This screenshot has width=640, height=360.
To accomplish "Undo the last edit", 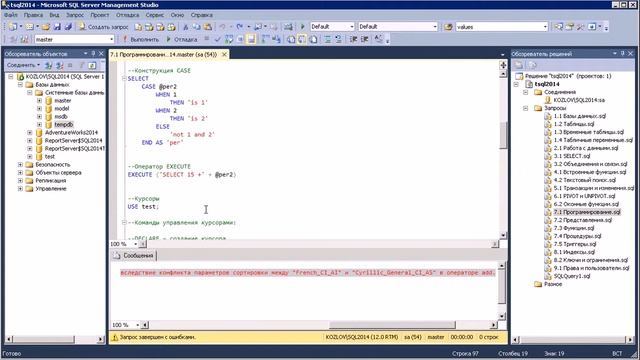I will click(222, 27).
